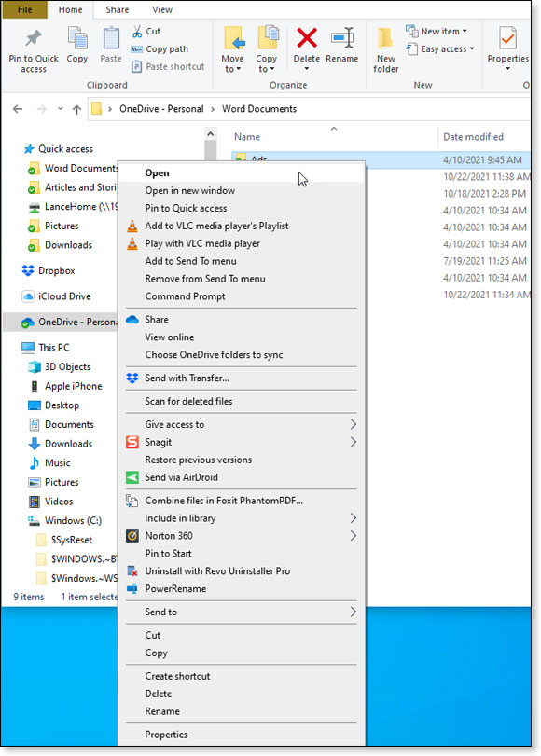Choose Uninstall with Revo Uninstaller Pro
541x756 pixels.
tap(242, 570)
